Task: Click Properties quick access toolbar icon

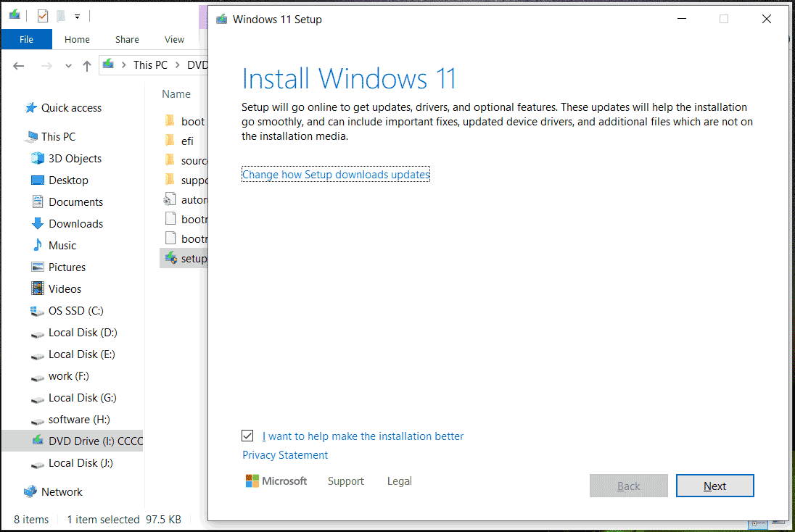Action: click(43, 16)
